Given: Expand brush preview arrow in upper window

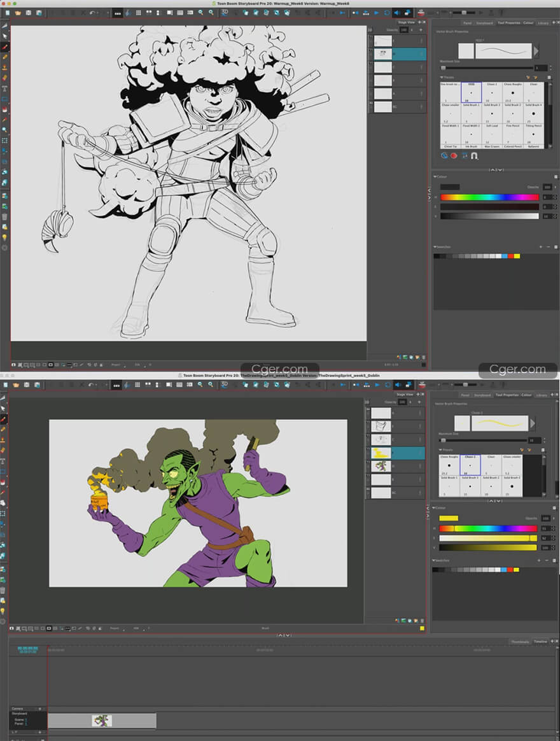Looking at the screenshot, I should (536, 51).
